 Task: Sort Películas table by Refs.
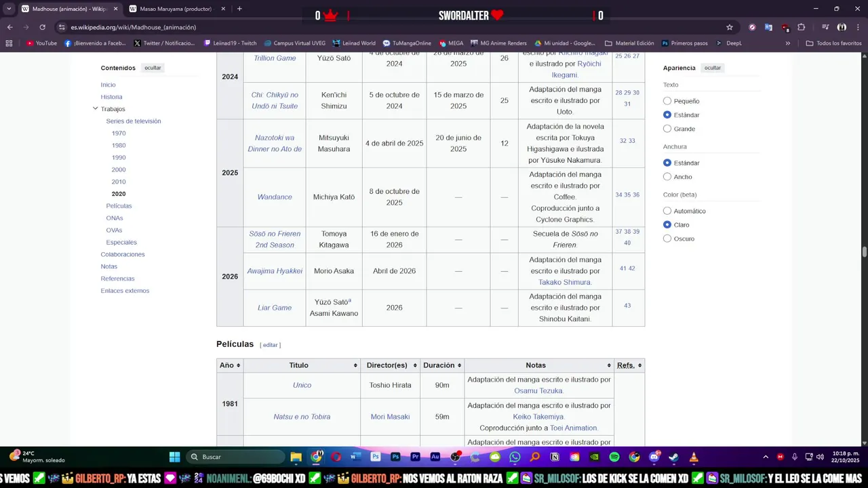pos(629,365)
